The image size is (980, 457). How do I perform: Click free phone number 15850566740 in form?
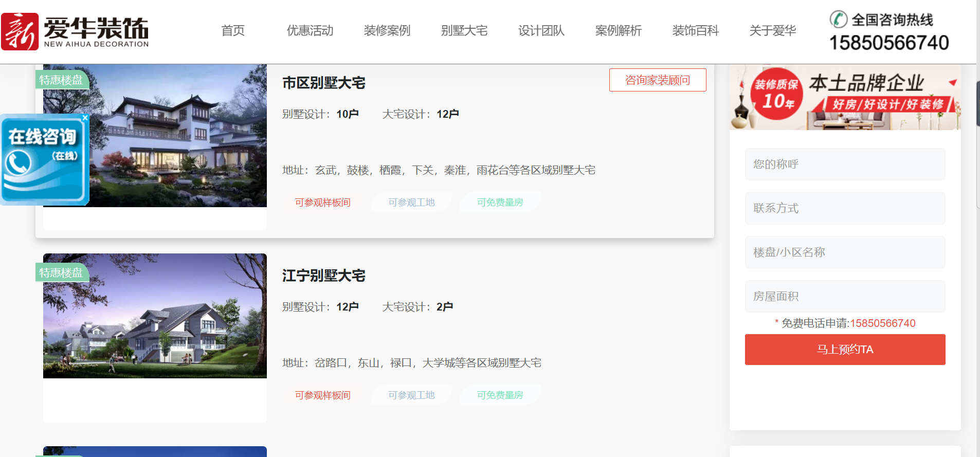pyautogui.click(x=883, y=323)
